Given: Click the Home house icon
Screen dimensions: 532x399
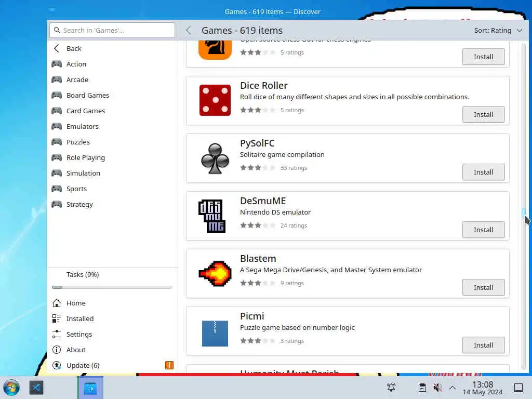Looking at the screenshot, I should [x=57, y=303].
